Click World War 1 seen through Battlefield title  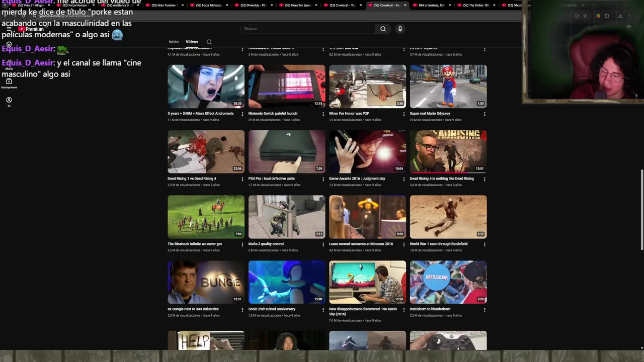pyautogui.click(x=438, y=244)
